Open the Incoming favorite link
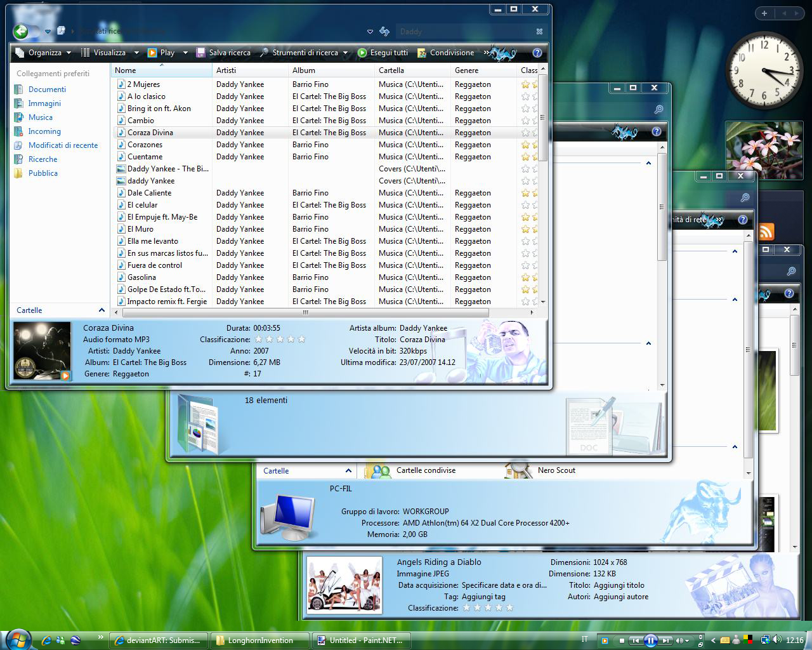The image size is (812, 650). tap(44, 131)
